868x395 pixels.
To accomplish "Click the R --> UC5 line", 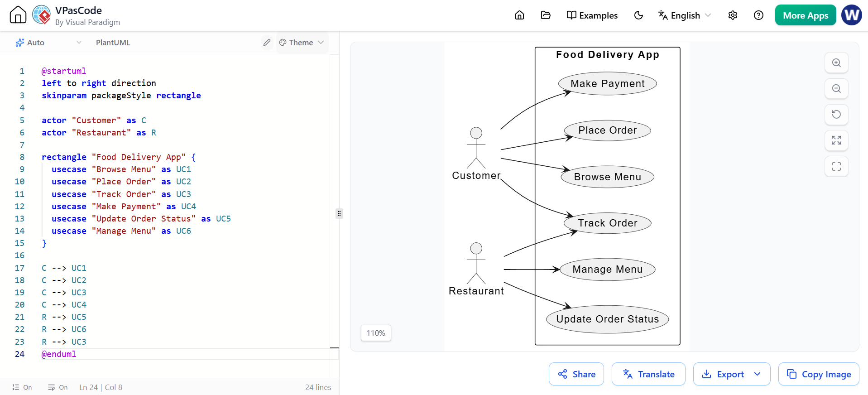I will point(64,317).
